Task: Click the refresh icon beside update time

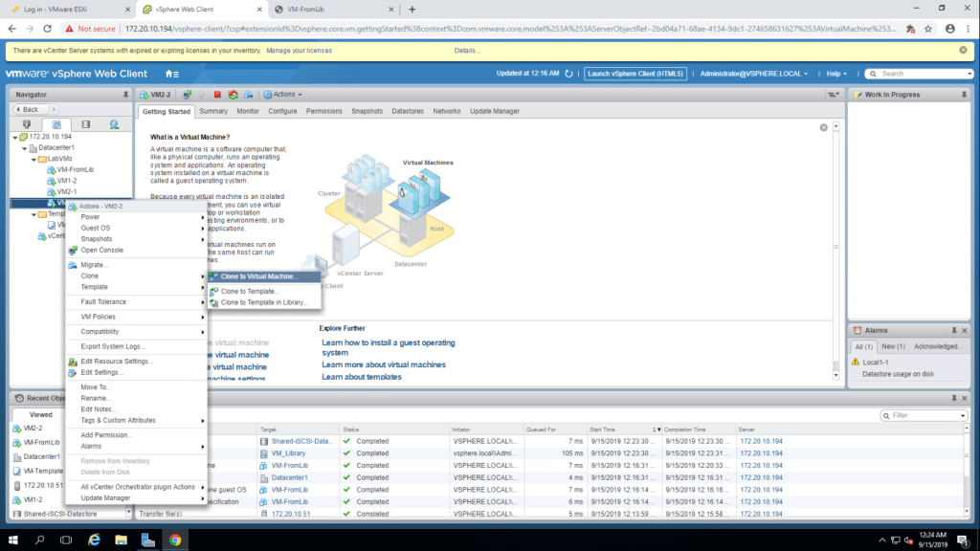Action: click(x=569, y=74)
